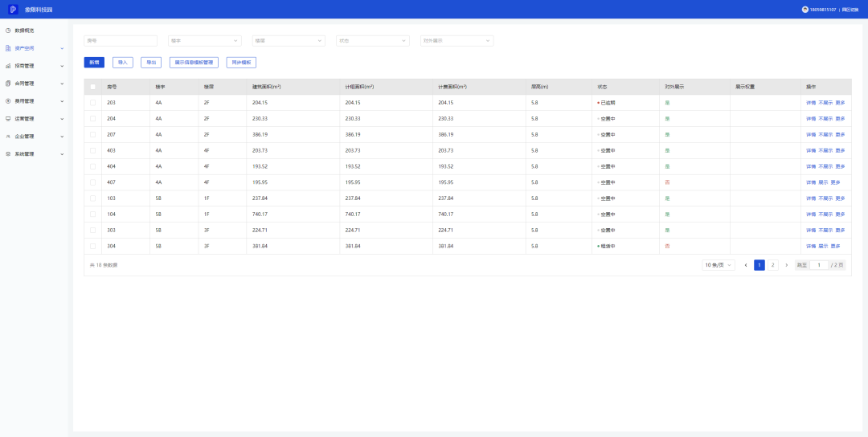The width and height of the screenshot is (868, 437).
Task: Click the 导出 export button
Action: [151, 62]
